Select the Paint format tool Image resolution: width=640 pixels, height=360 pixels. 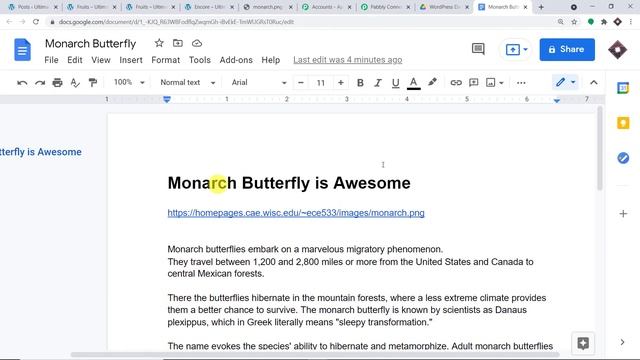pyautogui.click(x=93, y=83)
